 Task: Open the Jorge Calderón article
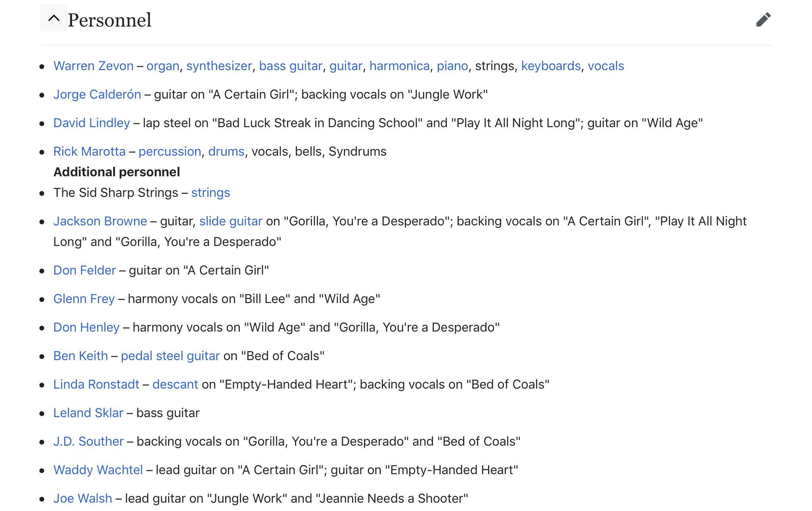pyautogui.click(x=97, y=94)
